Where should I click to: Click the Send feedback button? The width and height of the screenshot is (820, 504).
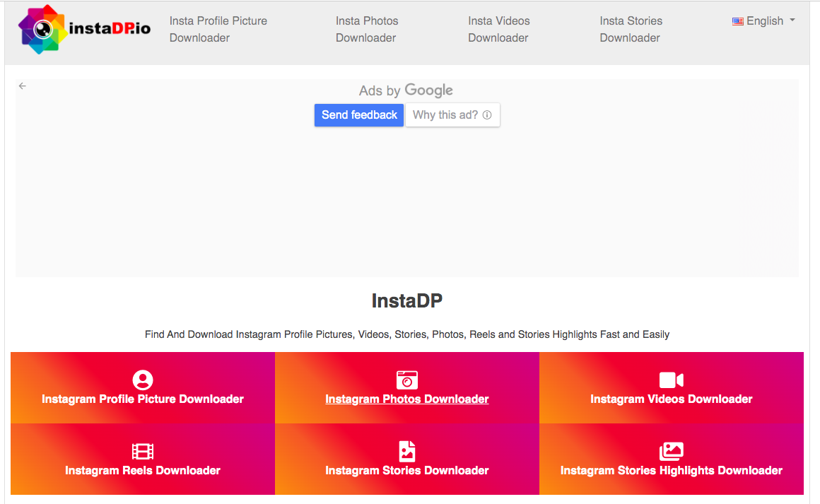coord(359,115)
